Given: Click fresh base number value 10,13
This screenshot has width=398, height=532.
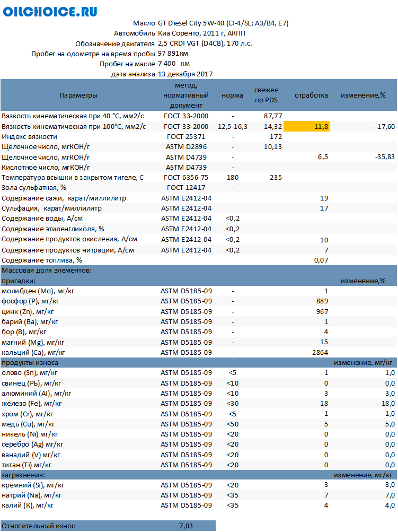Looking at the screenshot, I should click(x=273, y=147).
